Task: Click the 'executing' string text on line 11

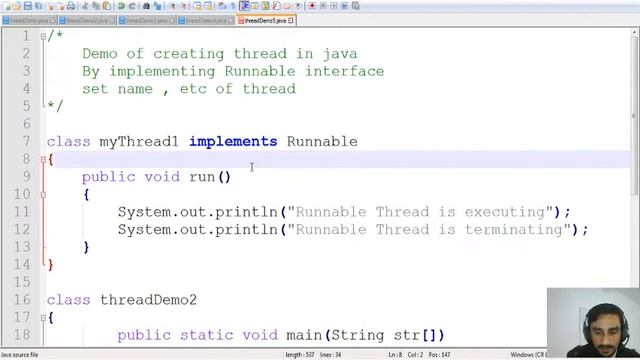Action: pyautogui.click(x=505, y=212)
